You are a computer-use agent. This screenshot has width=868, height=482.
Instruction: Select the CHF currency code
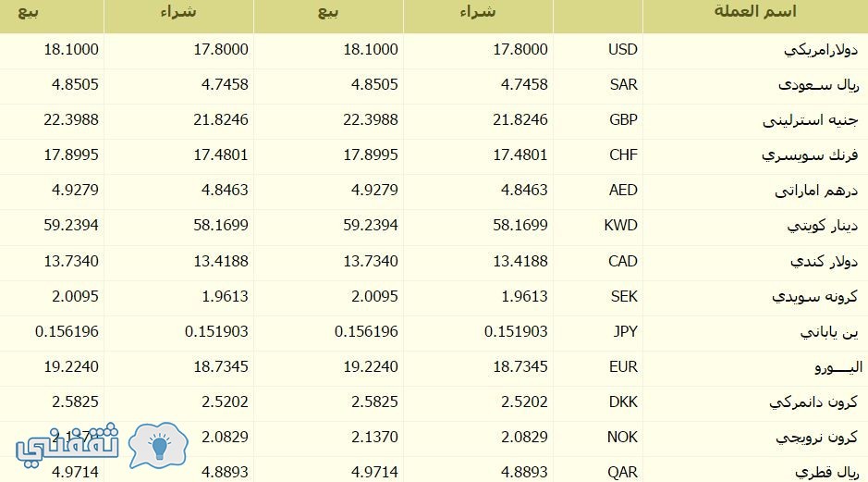click(623, 154)
